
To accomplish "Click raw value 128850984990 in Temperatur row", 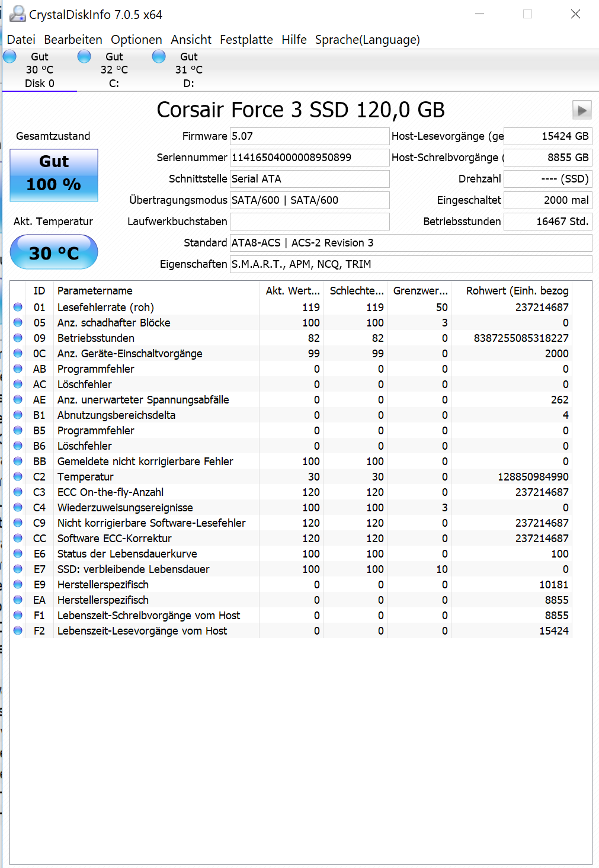I will 533,476.
